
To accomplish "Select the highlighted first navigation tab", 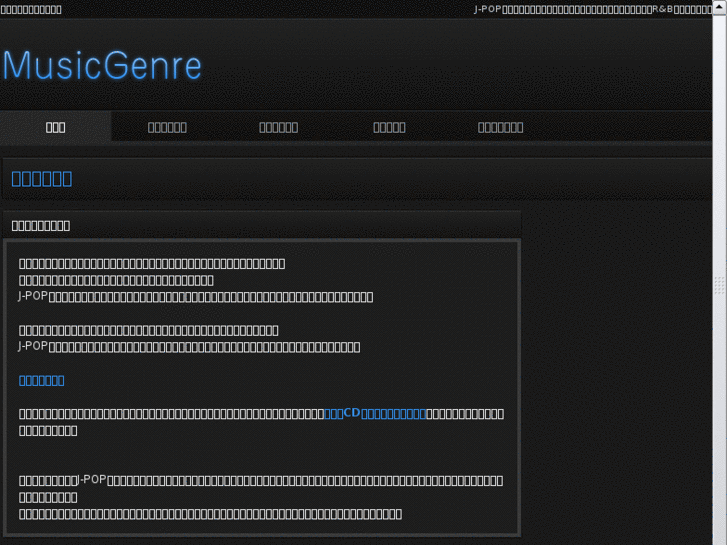I will 56,127.
